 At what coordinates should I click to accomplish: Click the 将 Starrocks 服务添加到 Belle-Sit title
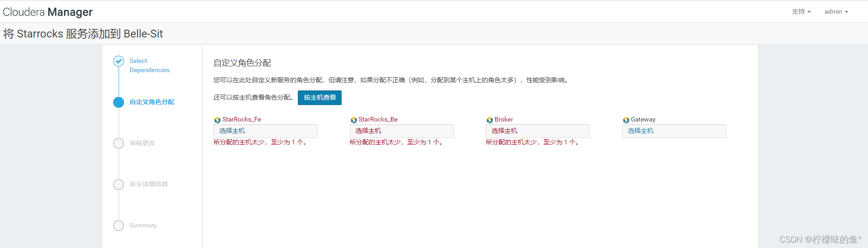tap(83, 34)
